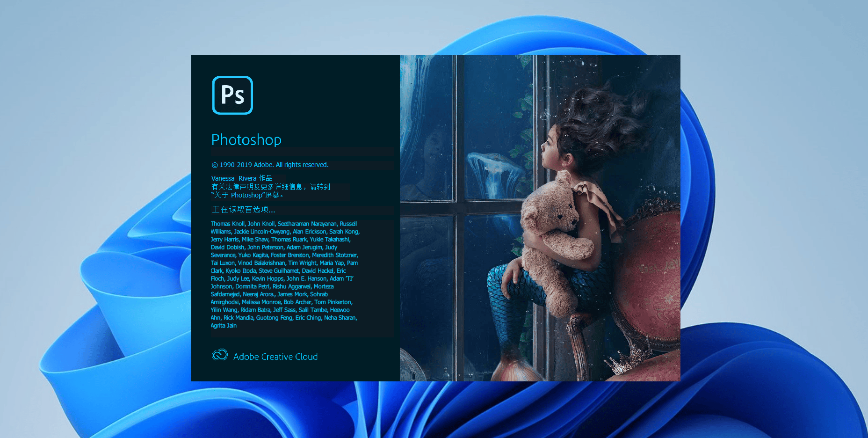The image size is (868, 438).
Task: Click the 'Photoshop' title text
Action: (246, 140)
